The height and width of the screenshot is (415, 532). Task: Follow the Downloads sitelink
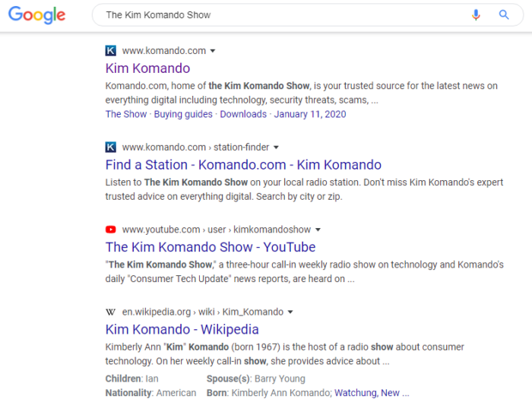[x=243, y=114]
